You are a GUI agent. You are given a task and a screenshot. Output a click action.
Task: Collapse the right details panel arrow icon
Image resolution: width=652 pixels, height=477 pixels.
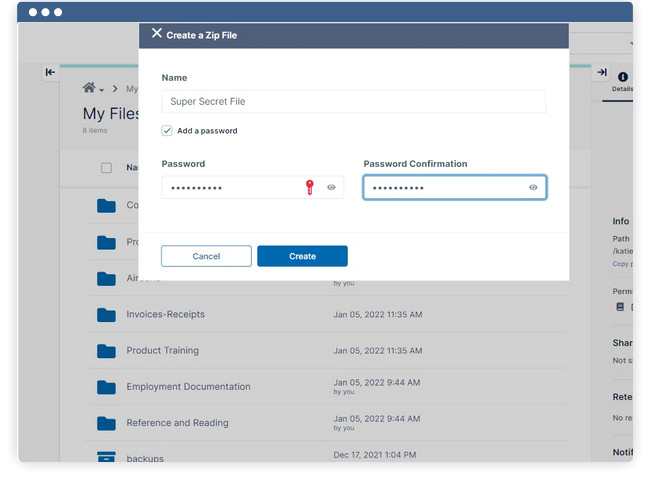(x=602, y=72)
